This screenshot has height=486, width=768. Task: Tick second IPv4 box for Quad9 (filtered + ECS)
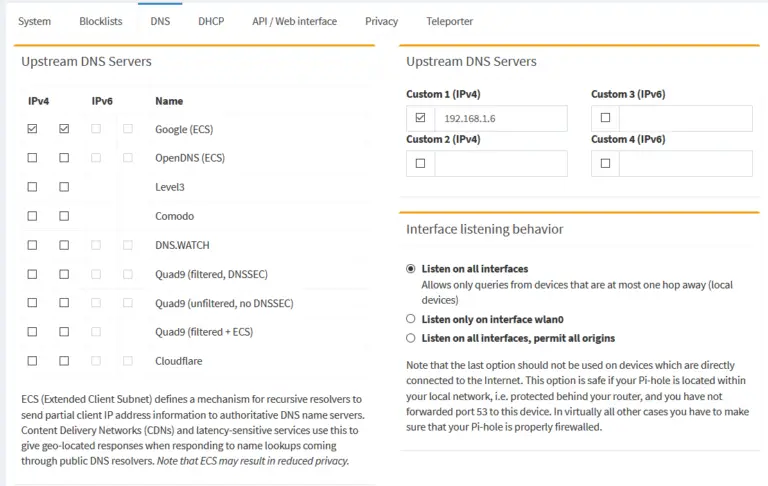[64, 332]
